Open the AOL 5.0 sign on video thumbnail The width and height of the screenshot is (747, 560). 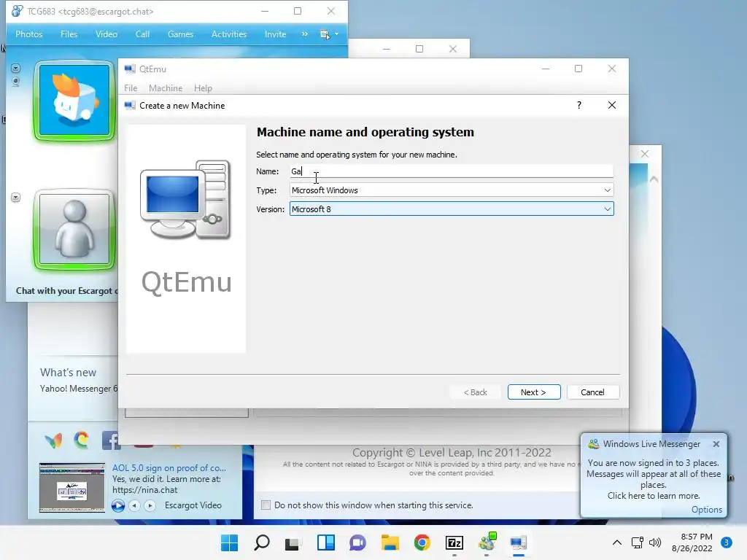click(72, 487)
